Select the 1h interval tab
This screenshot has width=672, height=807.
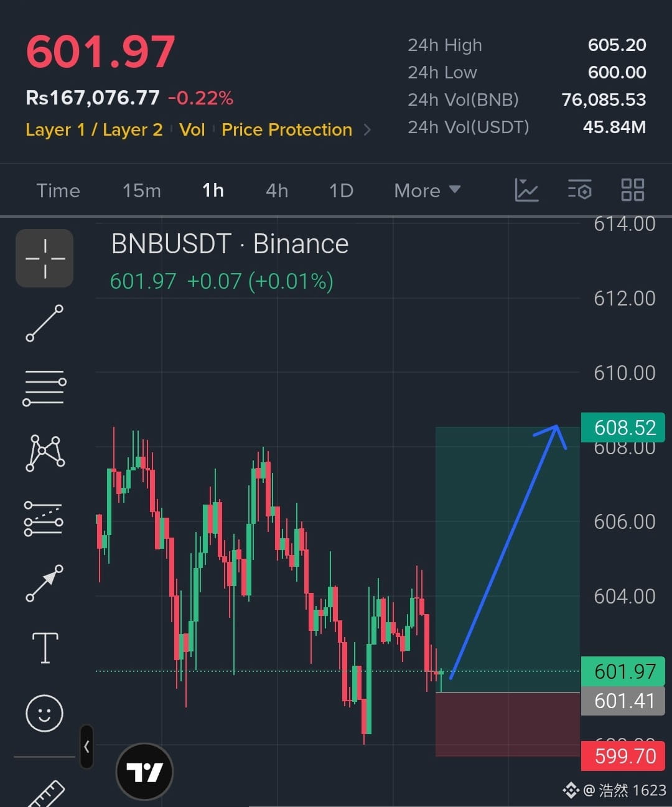tap(213, 190)
